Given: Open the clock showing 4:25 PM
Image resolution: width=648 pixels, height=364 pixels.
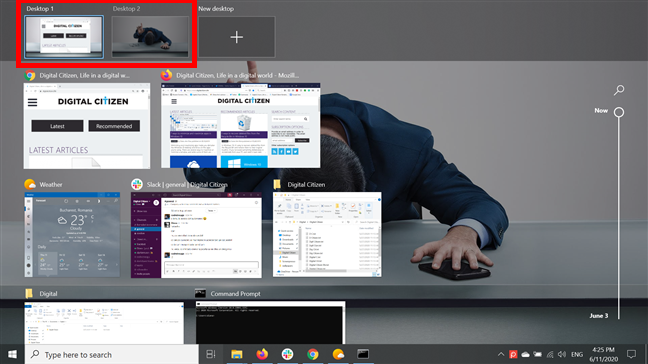Looking at the screenshot, I should [x=603, y=354].
